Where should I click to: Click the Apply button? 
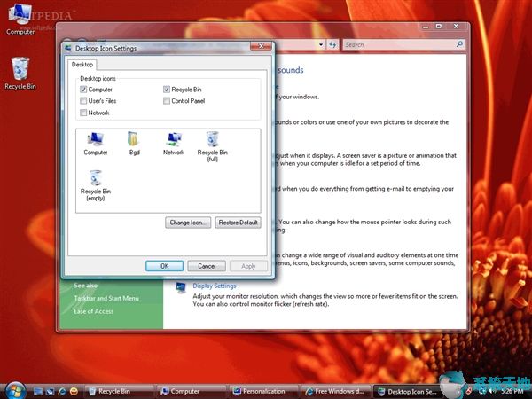[x=248, y=266]
